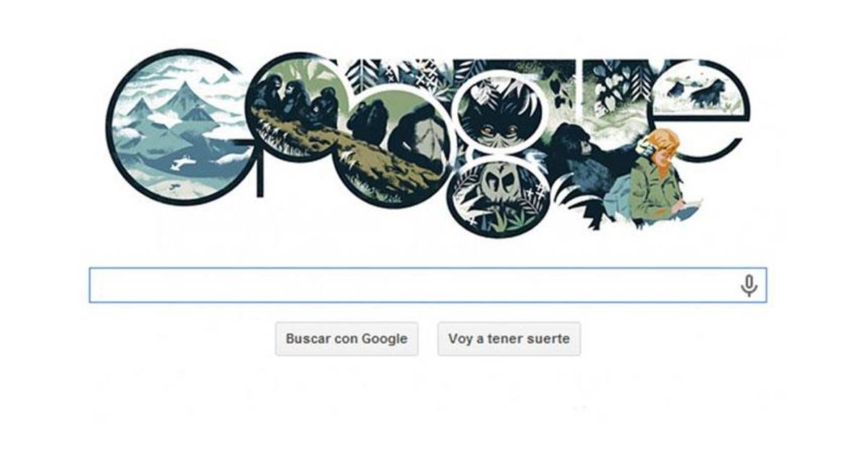Open the mountain landscape in the letter G

177,125
